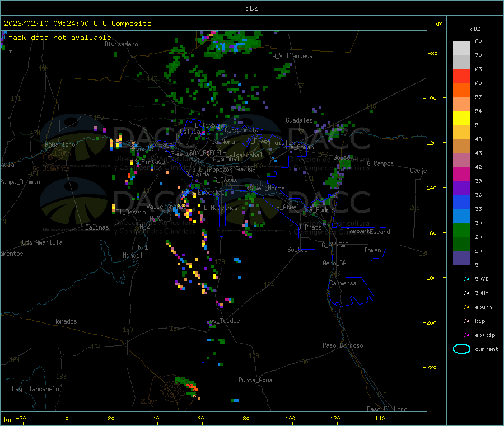The height and width of the screenshot is (426, 504).
Task: Select the blue 35-36 dBZ legend swatch
Action: (x=461, y=202)
